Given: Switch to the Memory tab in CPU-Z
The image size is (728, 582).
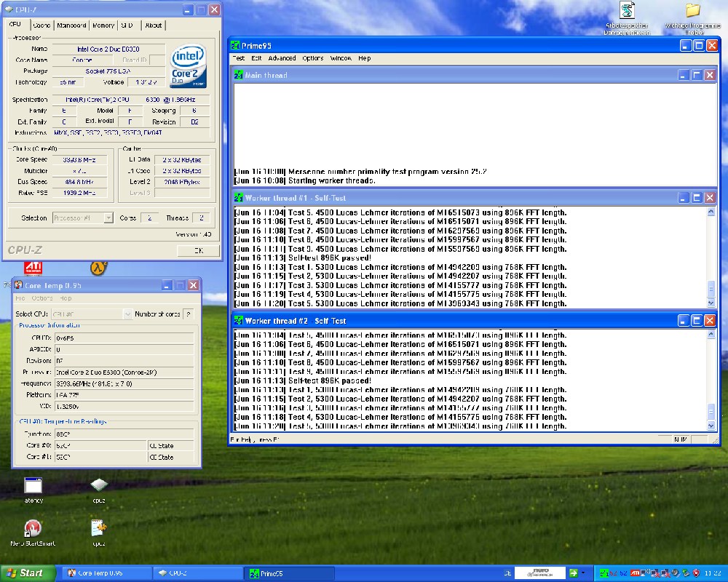Looking at the screenshot, I should click(x=103, y=25).
